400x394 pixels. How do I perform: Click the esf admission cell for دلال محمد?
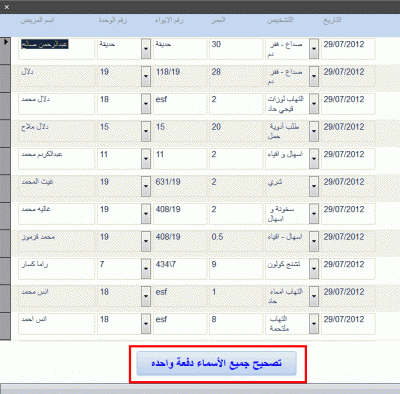pyautogui.click(x=180, y=104)
